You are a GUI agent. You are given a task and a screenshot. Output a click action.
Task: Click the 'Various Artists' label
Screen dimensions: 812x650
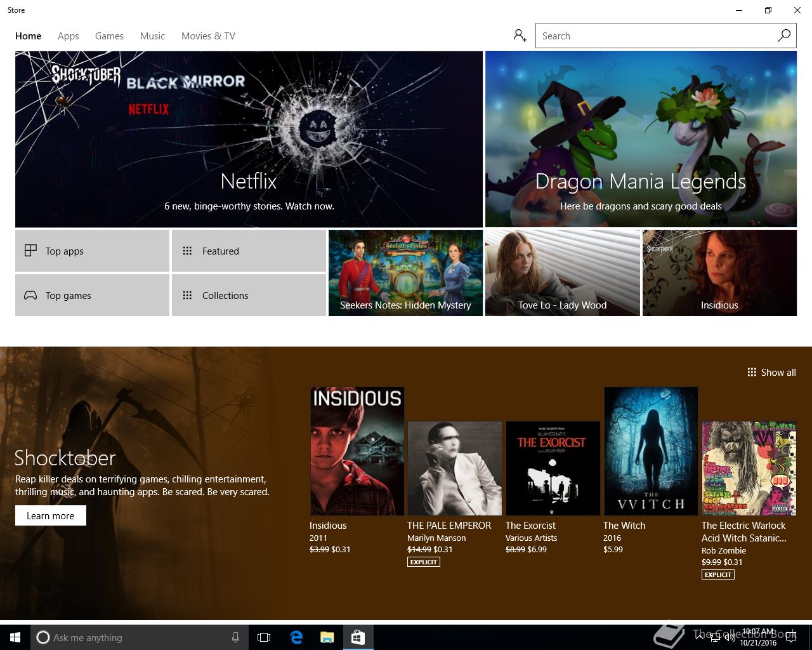click(x=532, y=538)
